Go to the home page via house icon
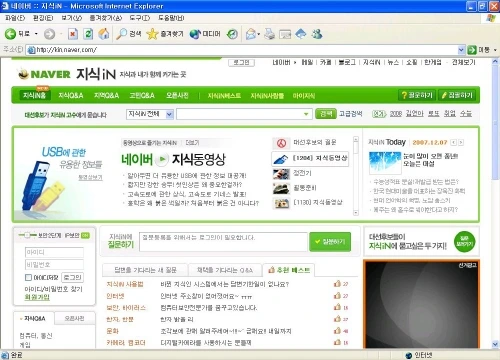 [104, 34]
